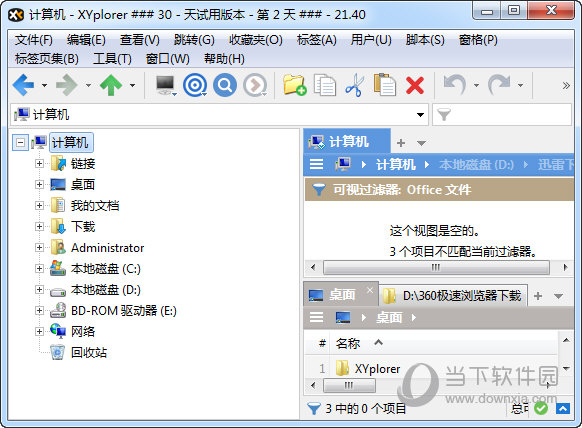Click green checkmark status icon
The width and height of the screenshot is (582, 428).
[541, 409]
